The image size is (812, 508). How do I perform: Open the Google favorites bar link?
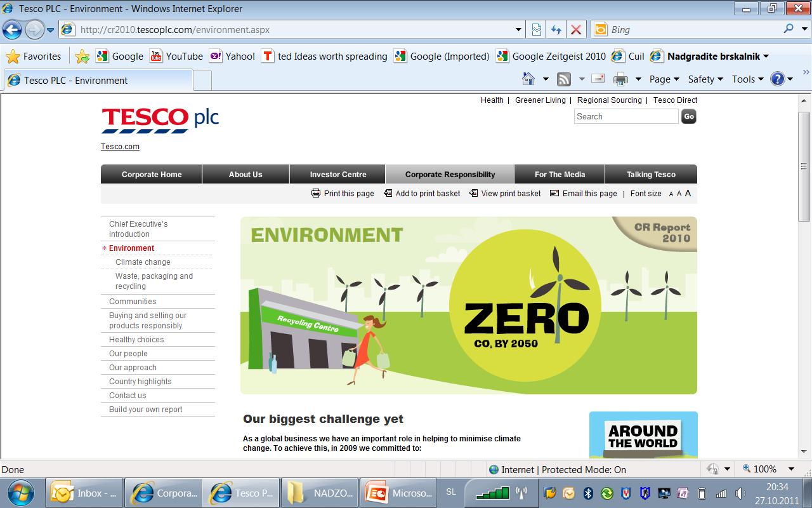tap(119, 57)
